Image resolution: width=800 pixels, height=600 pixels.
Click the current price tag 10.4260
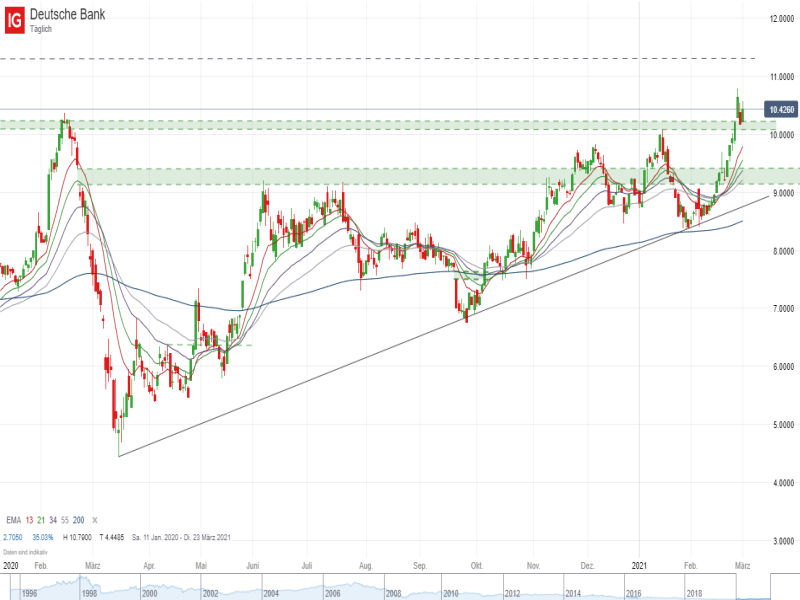(781, 110)
